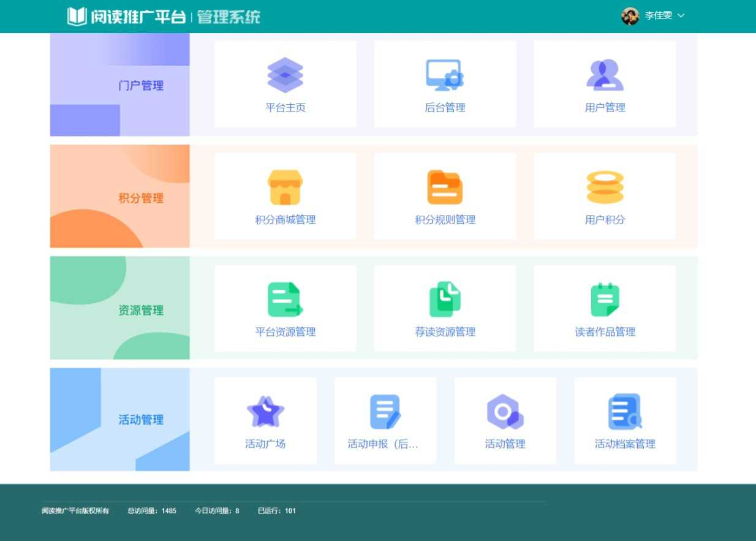Viewport: 756px width, 541px height.
Task: Open the 用户管理 people icon
Action: pos(605,75)
